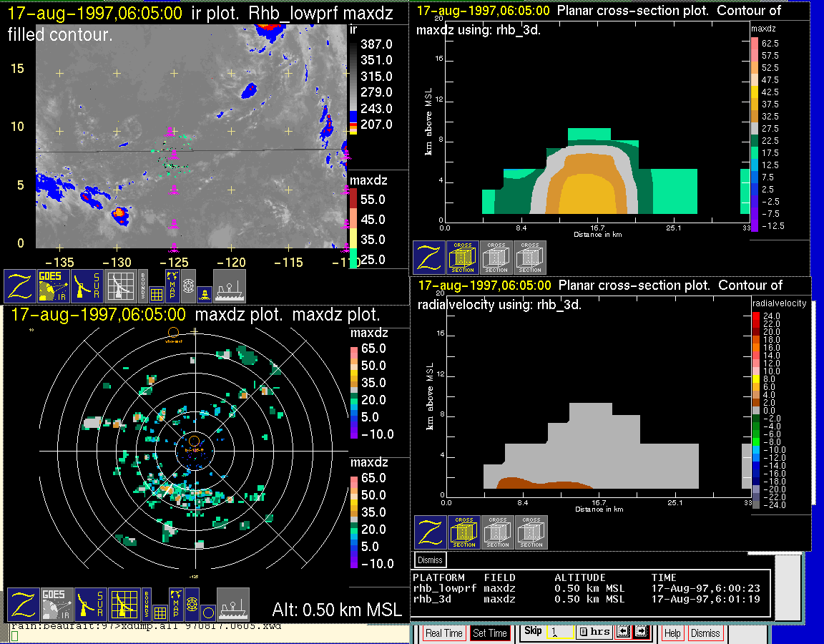Image resolution: width=824 pixels, height=644 pixels.
Task: Select yellow CROSS SECTION icon under radialvelocity plot
Action: (464, 532)
